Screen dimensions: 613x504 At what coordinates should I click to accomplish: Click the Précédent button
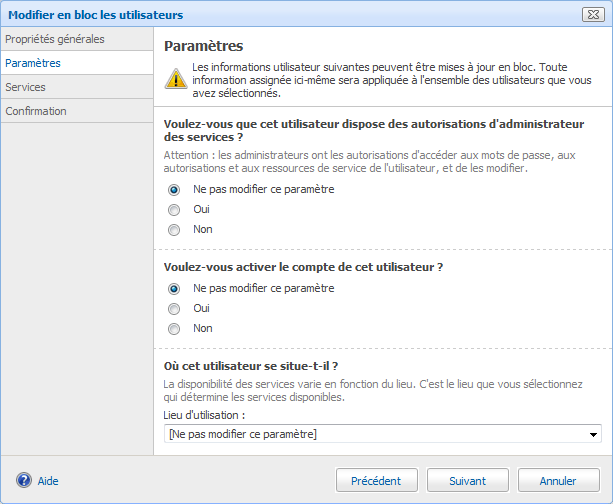(376, 481)
